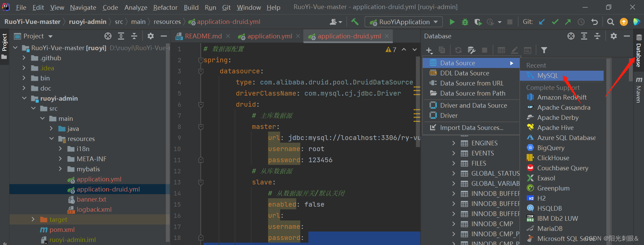Jump to next highlighted error arrow
Viewport: 644px width, 245px height.
tap(415, 49)
